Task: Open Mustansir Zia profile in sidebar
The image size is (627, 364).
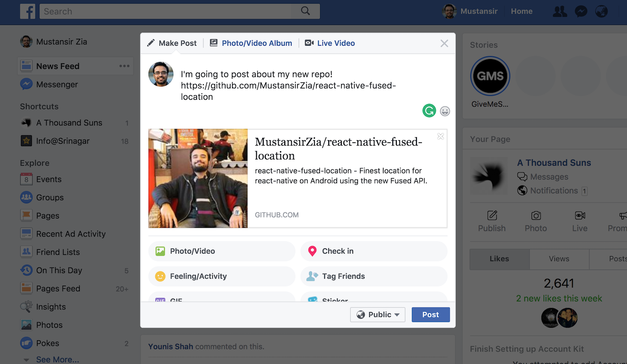Action: coord(54,42)
